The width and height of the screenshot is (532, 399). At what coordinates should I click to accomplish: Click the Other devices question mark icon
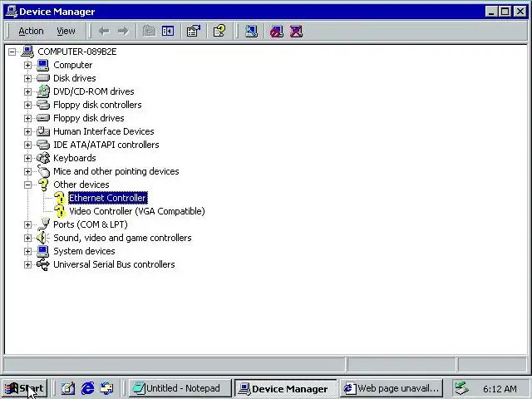43,185
